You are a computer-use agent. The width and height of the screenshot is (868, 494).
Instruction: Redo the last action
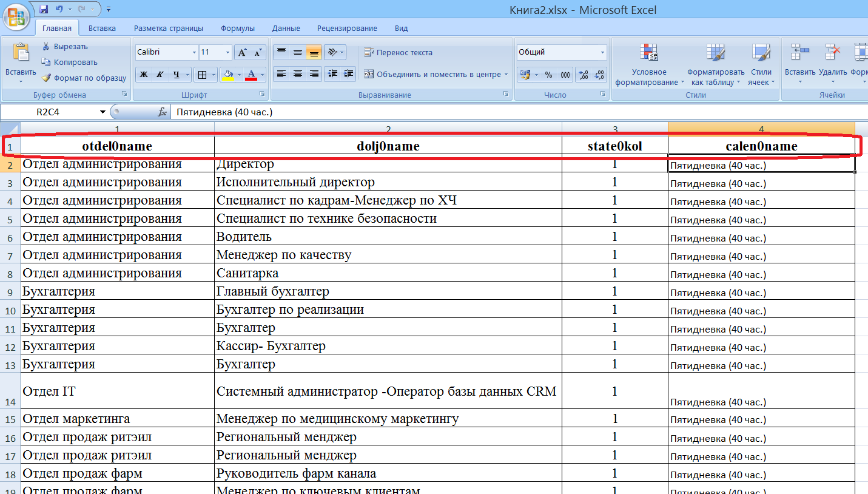click(82, 9)
